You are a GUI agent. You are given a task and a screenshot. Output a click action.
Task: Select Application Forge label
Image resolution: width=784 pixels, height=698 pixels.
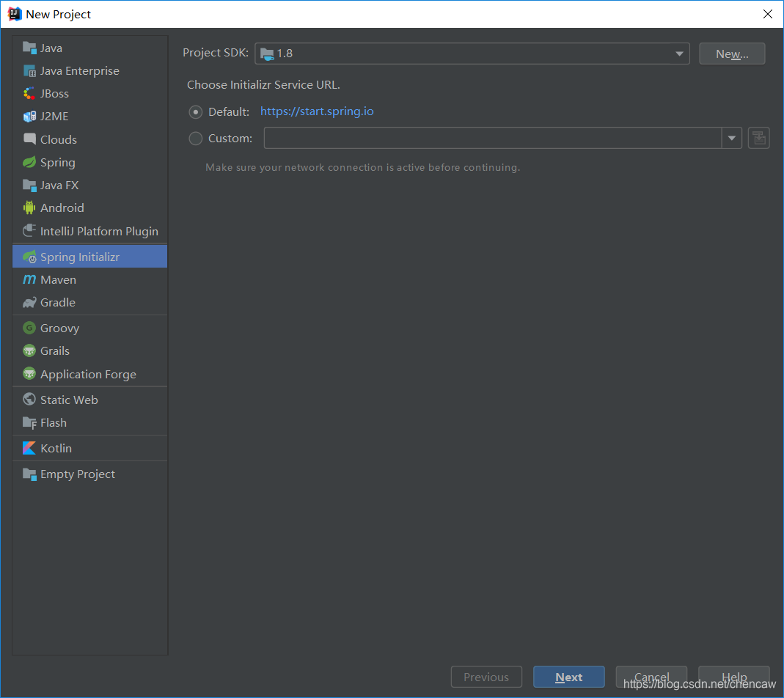click(88, 374)
